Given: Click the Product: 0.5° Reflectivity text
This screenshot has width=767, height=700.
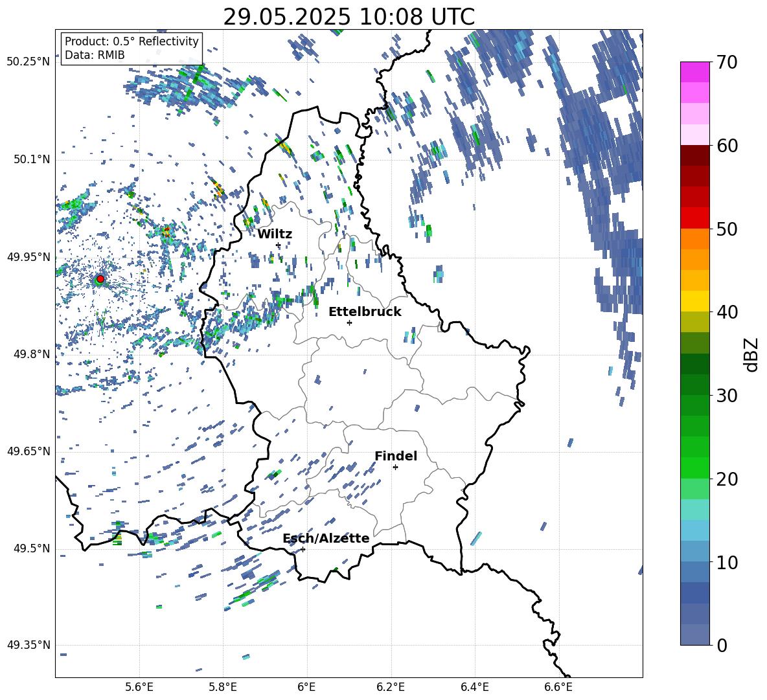Looking at the screenshot, I should (x=132, y=41).
